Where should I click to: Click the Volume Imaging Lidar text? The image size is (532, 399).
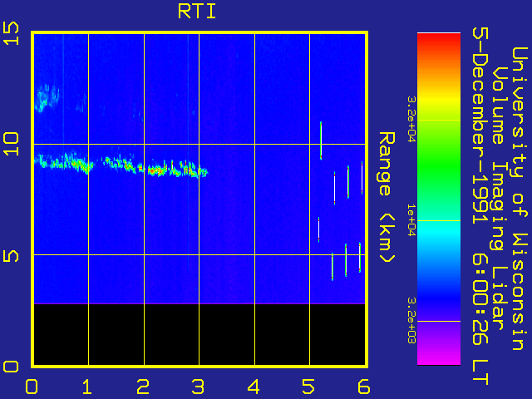[x=499, y=199]
